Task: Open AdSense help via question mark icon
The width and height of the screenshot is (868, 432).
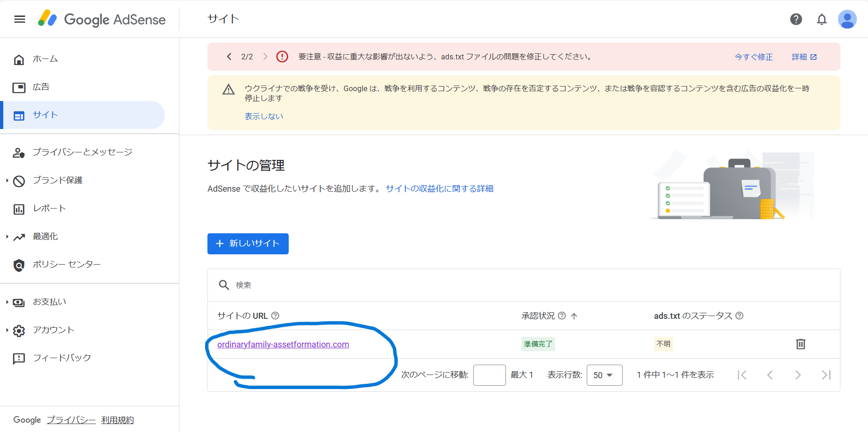Action: (x=796, y=19)
